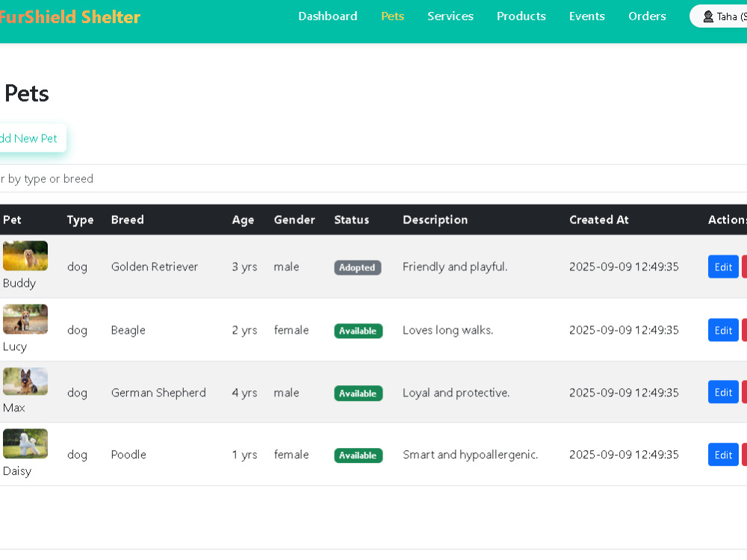Open Daisy's Poodle thumbnail
The image size is (747, 560).
25,444
